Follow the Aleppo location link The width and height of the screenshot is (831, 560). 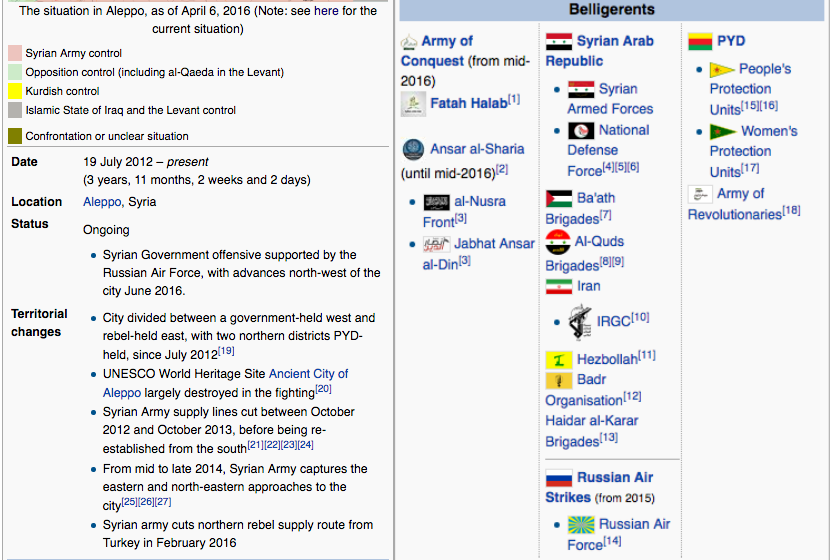click(103, 202)
